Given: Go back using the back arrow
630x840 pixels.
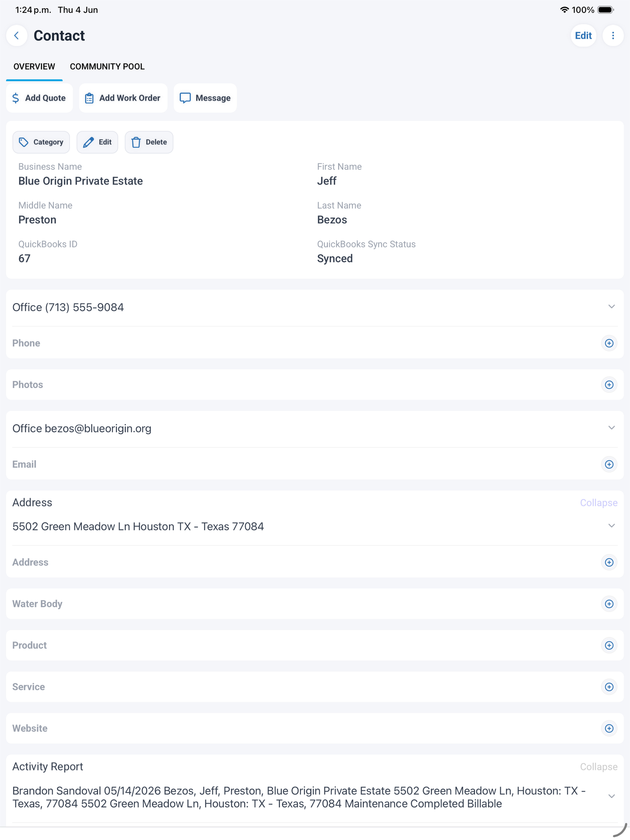Looking at the screenshot, I should click(17, 36).
